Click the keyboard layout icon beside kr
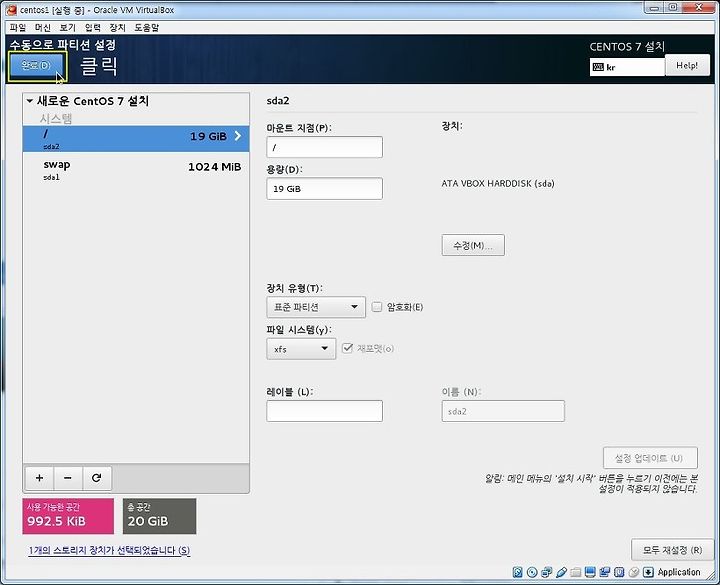 tap(598, 67)
